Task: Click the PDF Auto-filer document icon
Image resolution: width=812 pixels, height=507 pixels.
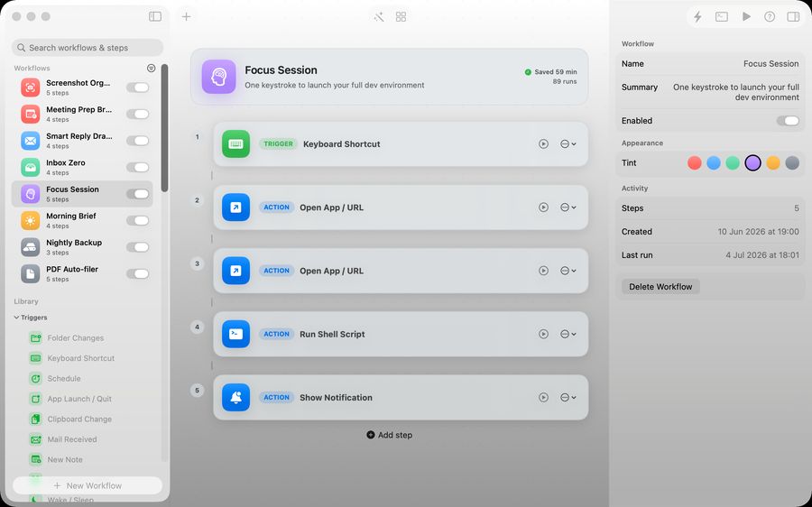Action: pyautogui.click(x=31, y=273)
